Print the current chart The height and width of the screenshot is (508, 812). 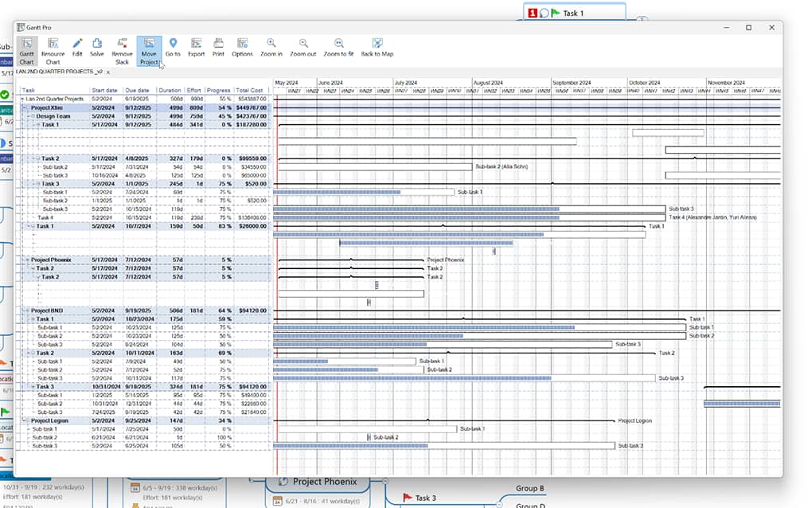pos(218,49)
